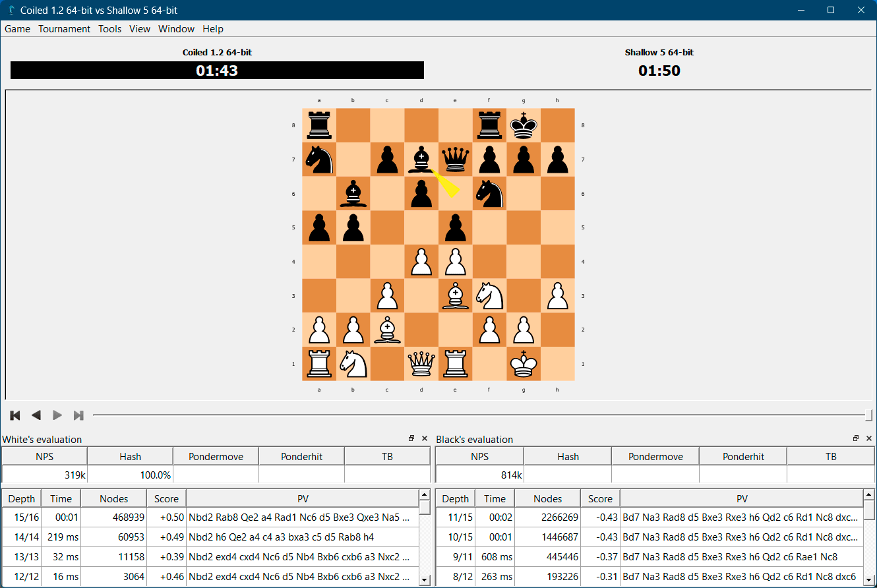Image resolution: width=877 pixels, height=588 pixels.
Task: Click the black queen on e7
Action: (x=456, y=160)
